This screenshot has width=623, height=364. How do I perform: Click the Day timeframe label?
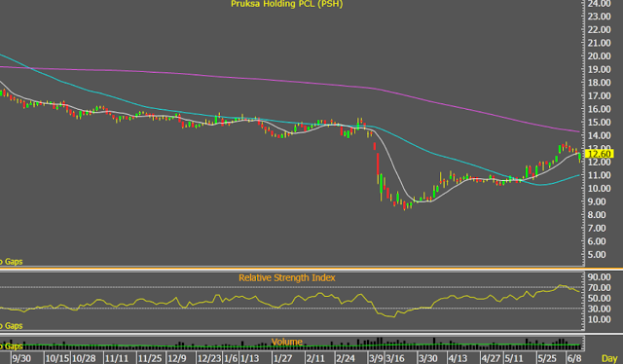click(609, 358)
